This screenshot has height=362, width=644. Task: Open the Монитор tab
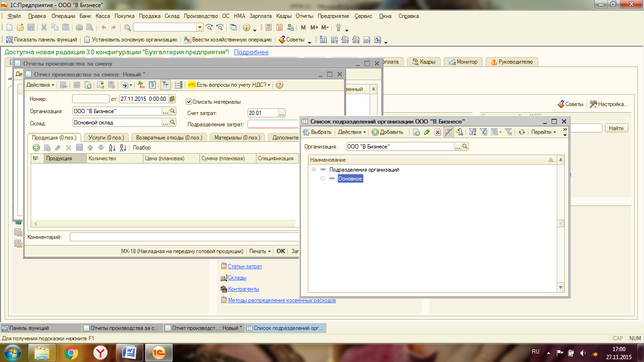[463, 62]
